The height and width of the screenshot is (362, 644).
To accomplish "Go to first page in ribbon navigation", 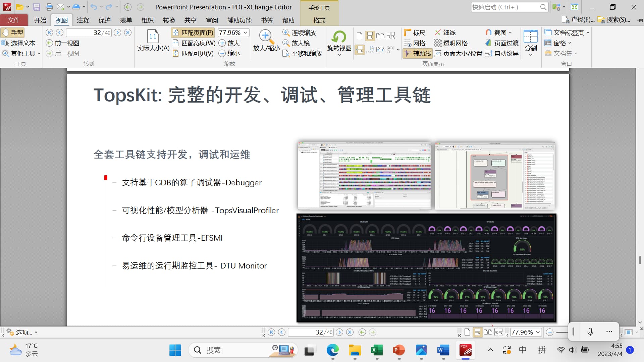I will pos(49,33).
